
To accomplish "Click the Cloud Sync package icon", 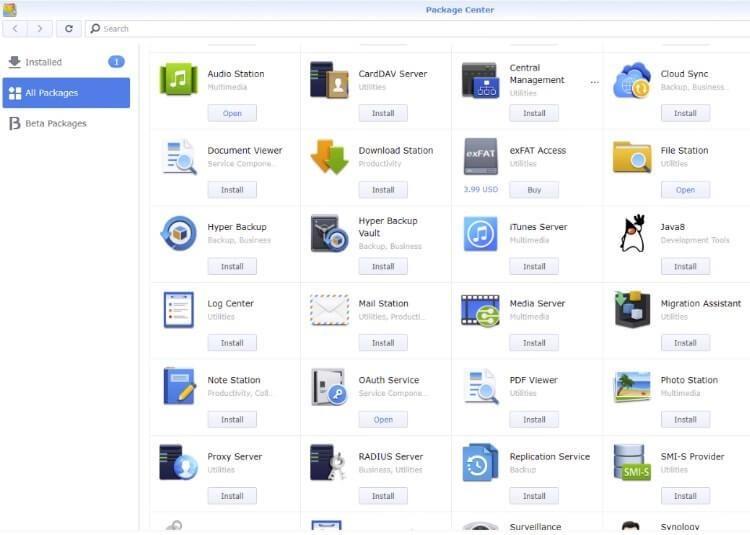I will [x=632, y=80].
